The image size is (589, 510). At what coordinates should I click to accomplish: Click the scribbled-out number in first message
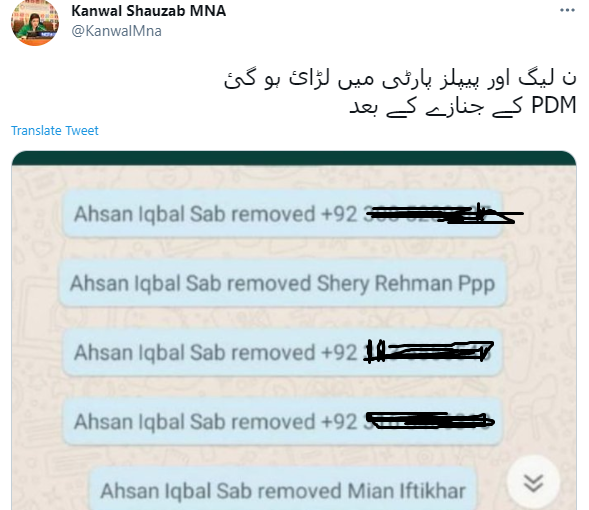tap(443, 214)
